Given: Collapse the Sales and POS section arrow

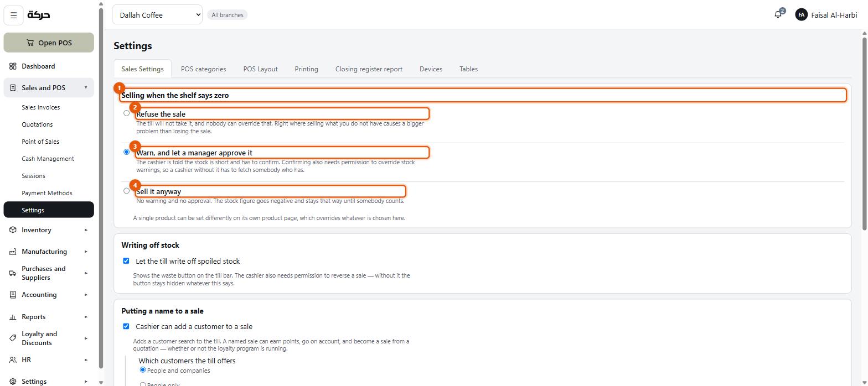Looking at the screenshot, I should [86, 88].
